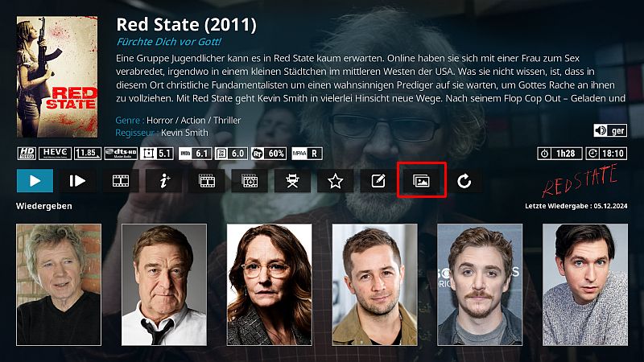
Task: Start playback with the blue play button
Action: (x=35, y=180)
